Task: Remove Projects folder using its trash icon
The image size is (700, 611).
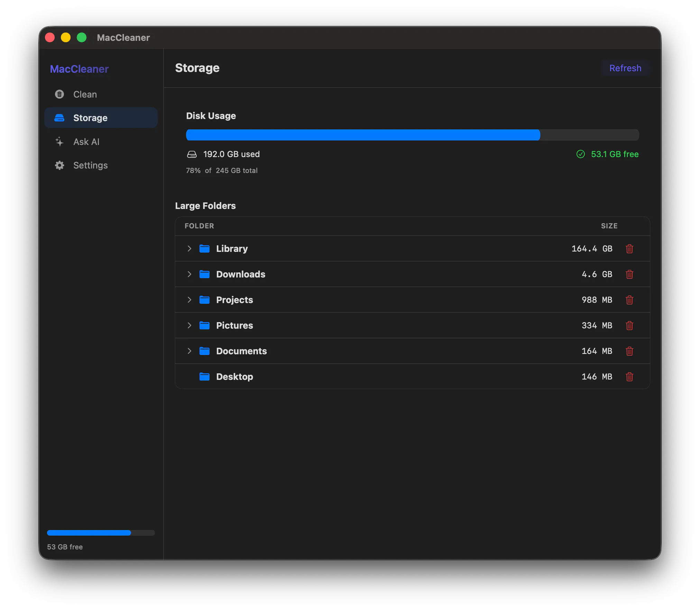Action: [x=629, y=300]
